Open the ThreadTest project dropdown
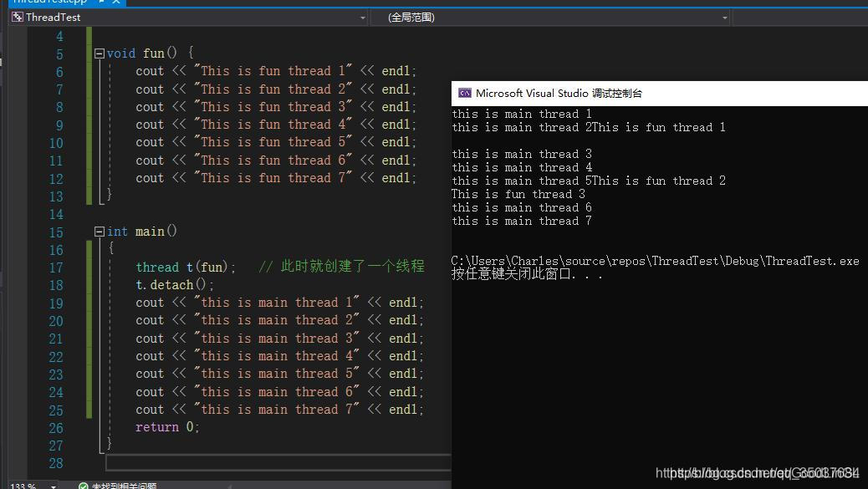Viewport: 868px width, 489px height. (x=363, y=18)
